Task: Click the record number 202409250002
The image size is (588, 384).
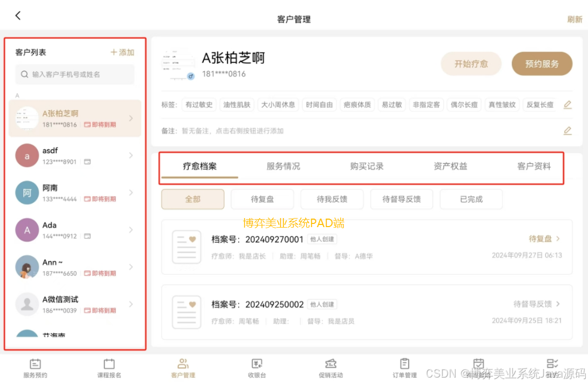Action: click(274, 305)
